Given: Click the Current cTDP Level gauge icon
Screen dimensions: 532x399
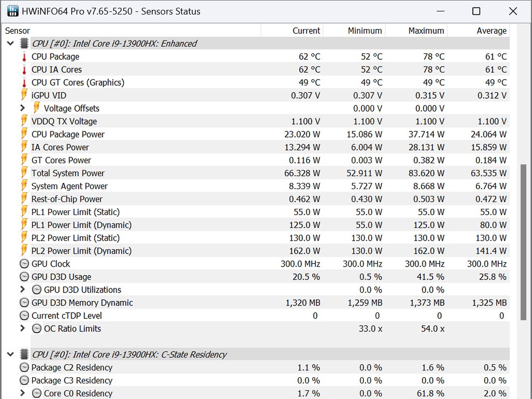Looking at the screenshot, I should [24, 316].
